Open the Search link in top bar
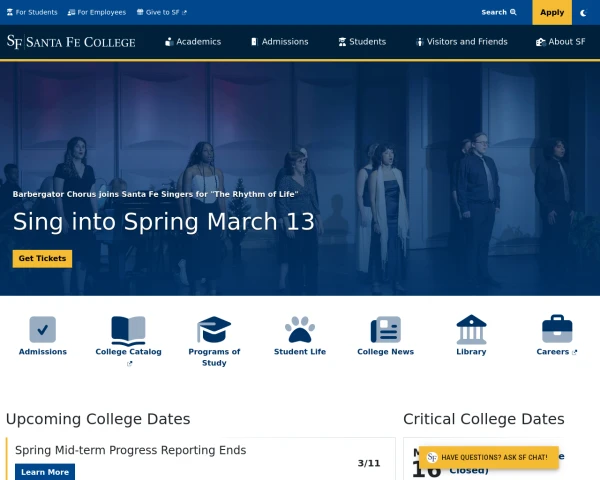The width and height of the screenshot is (600, 480). point(498,13)
